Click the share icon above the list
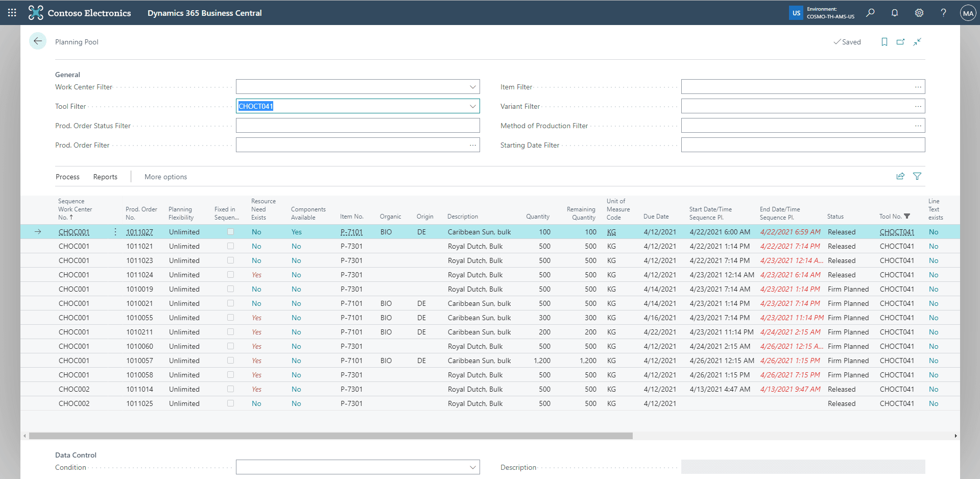The image size is (980, 479). point(900,176)
